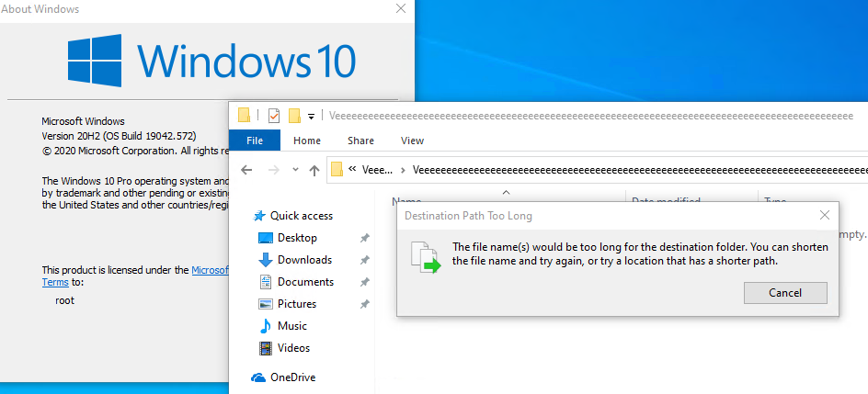This screenshot has width=868, height=394.
Task: Click the Back navigation arrow
Action: click(x=247, y=170)
